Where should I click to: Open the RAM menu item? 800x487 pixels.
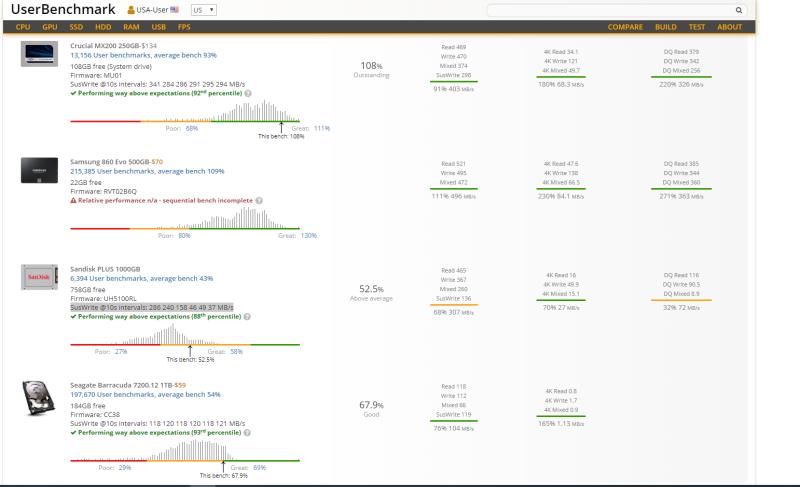point(131,27)
